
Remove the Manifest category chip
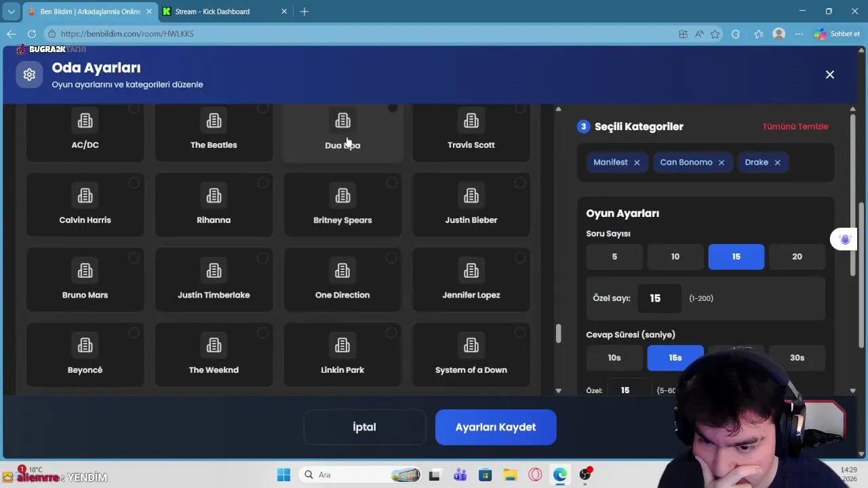pos(637,163)
